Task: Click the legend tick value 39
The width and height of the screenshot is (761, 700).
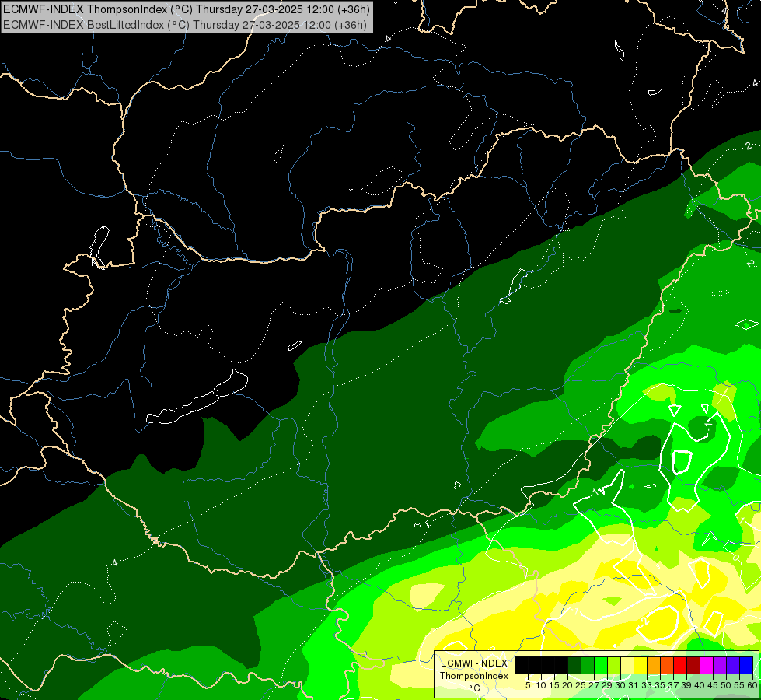Action: [x=686, y=685]
